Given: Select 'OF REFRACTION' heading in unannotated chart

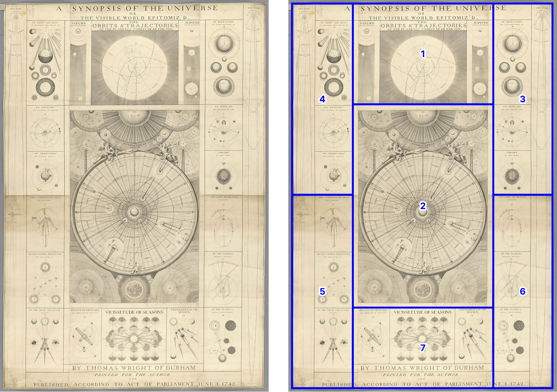Looking at the screenshot, I should (224, 22).
